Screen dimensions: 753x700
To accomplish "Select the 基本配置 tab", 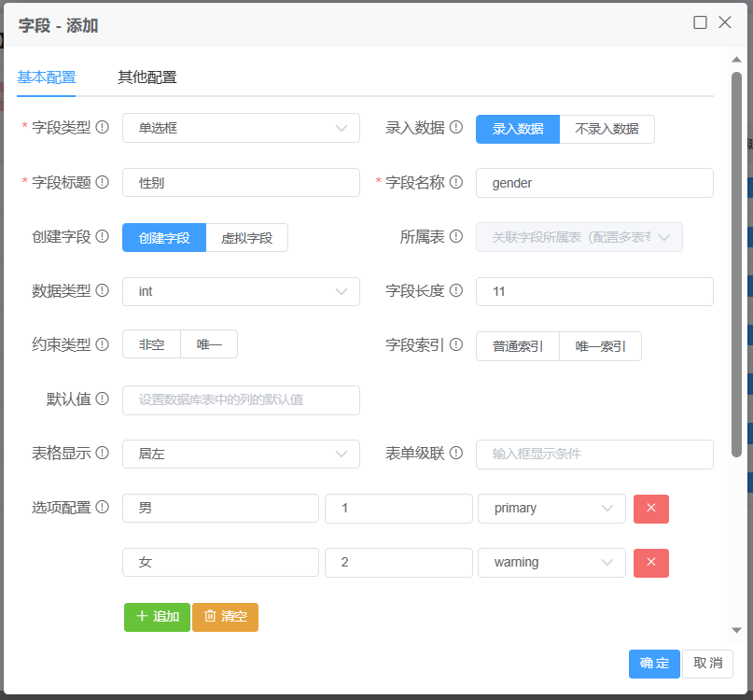I will click(x=47, y=77).
